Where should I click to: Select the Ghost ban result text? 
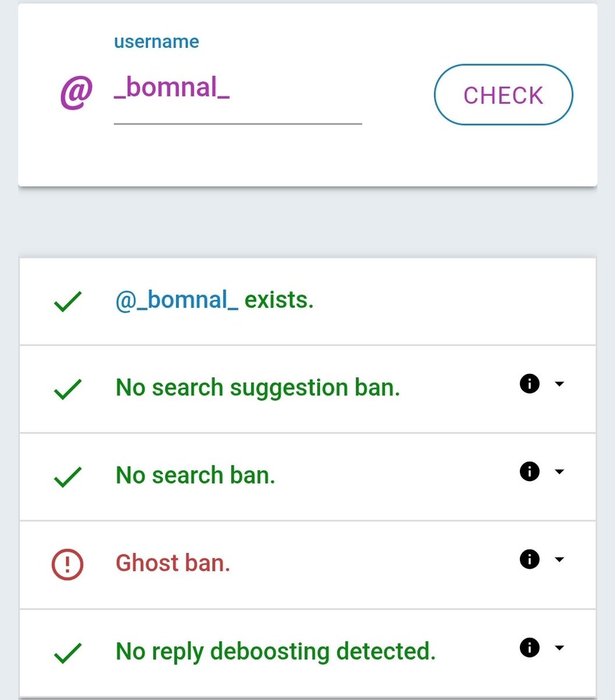pos(173,563)
